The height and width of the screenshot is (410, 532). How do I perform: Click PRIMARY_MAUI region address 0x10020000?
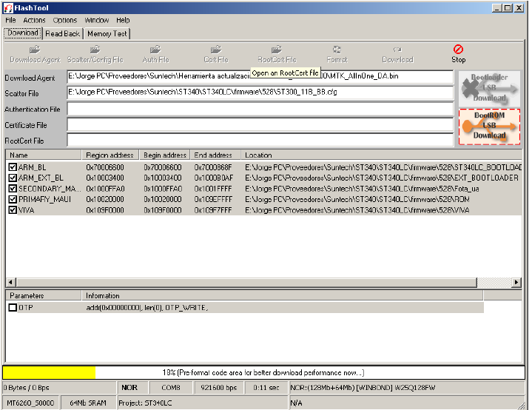tap(105, 199)
